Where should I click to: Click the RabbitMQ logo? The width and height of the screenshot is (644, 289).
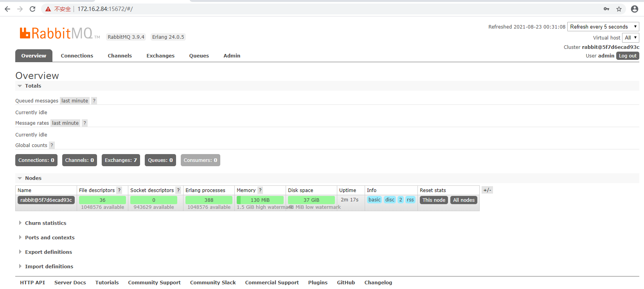(59, 33)
